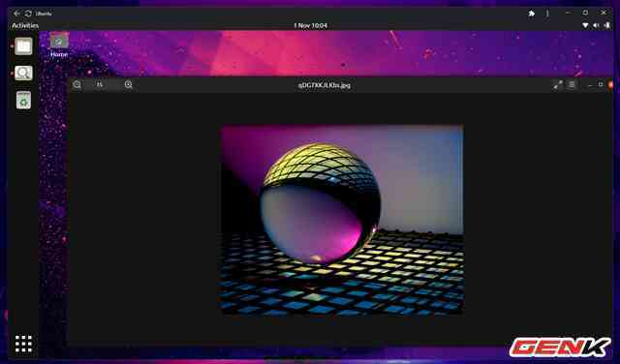
Task: Enter fullscreen mode in the image viewer
Action: coord(558,84)
